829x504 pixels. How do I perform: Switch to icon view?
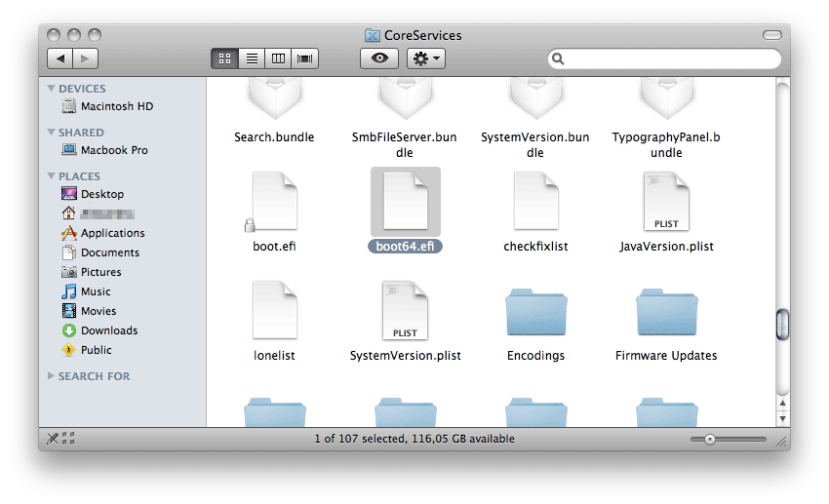point(224,58)
